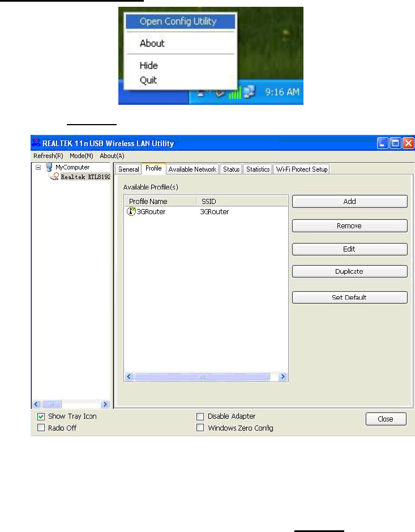Image resolution: width=415 pixels, height=532 pixels.
Task: Click the 3GRouter profile antenna icon
Action: pyautogui.click(x=131, y=211)
